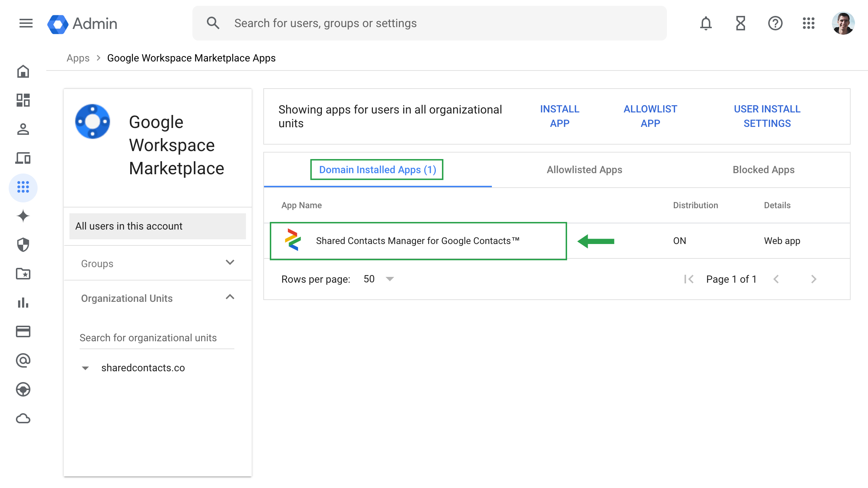
Task: Click the Distribution column header
Action: (695, 205)
